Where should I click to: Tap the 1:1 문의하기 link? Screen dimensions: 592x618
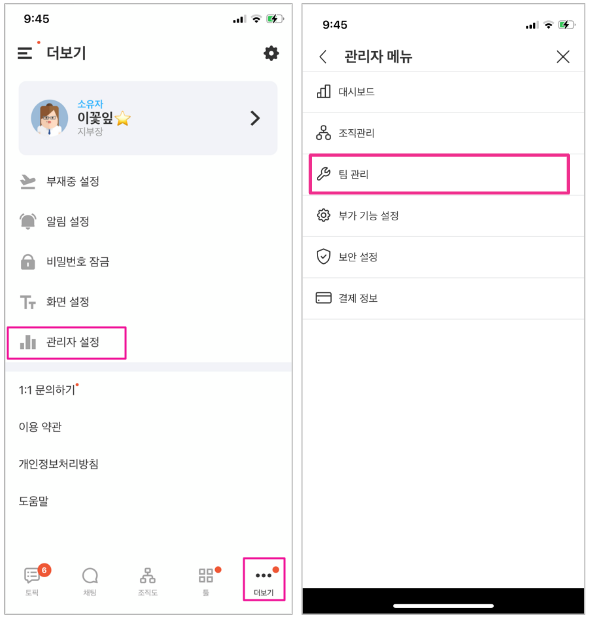coord(47,390)
